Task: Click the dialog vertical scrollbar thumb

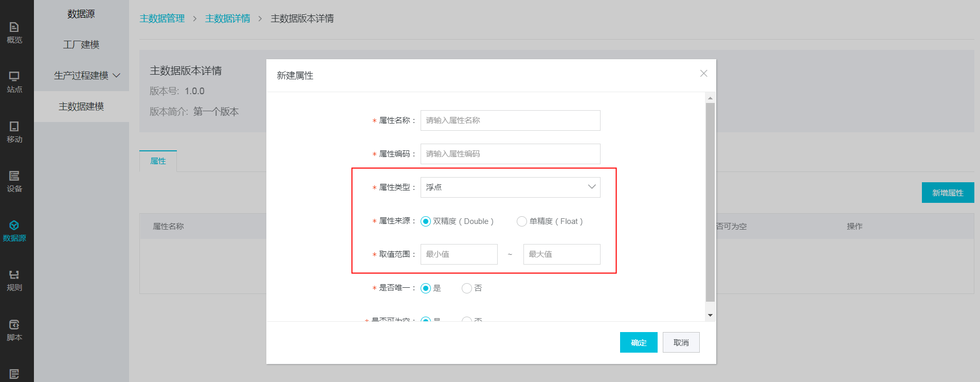Action: point(710,202)
